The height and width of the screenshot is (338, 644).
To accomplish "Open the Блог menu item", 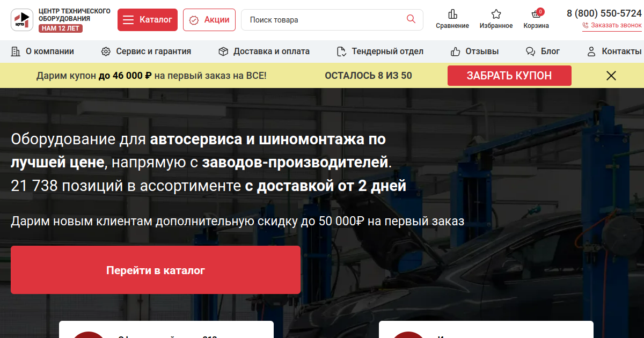I will point(543,52).
